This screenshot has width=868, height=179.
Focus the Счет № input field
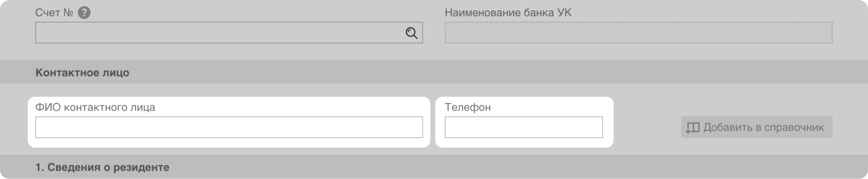click(219, 33)
